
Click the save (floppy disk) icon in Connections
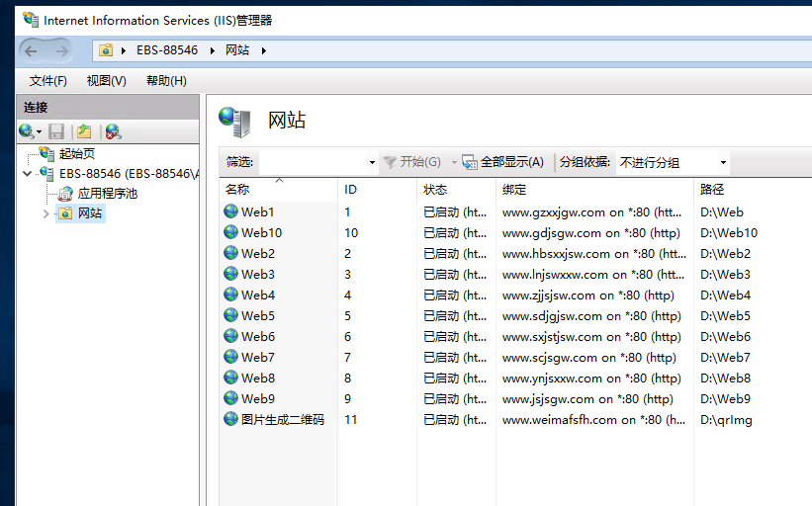coord(56,131)
